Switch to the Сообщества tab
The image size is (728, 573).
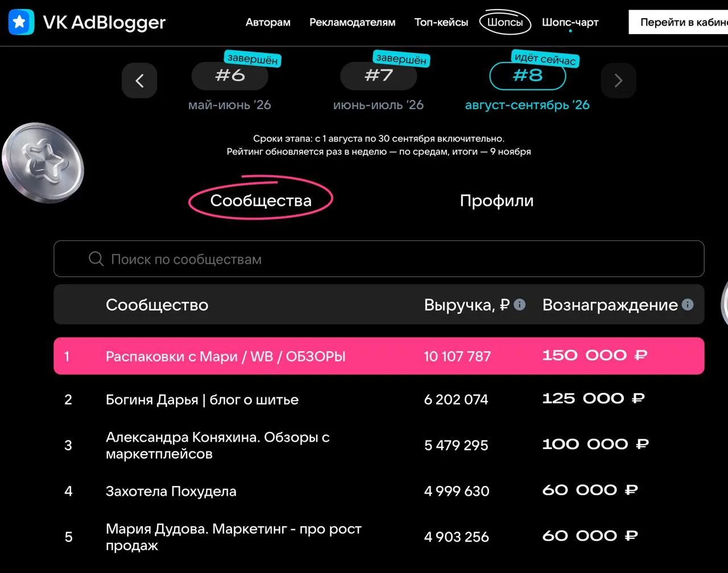pos(260,200)
